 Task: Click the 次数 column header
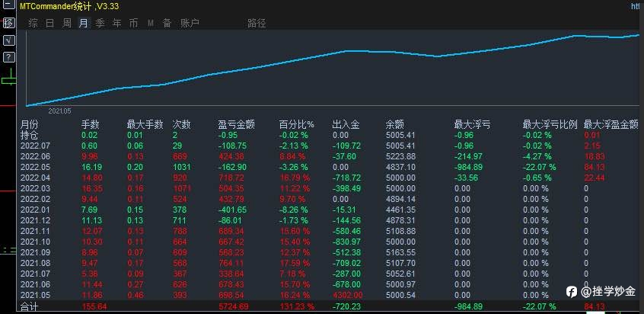point(181,124)
